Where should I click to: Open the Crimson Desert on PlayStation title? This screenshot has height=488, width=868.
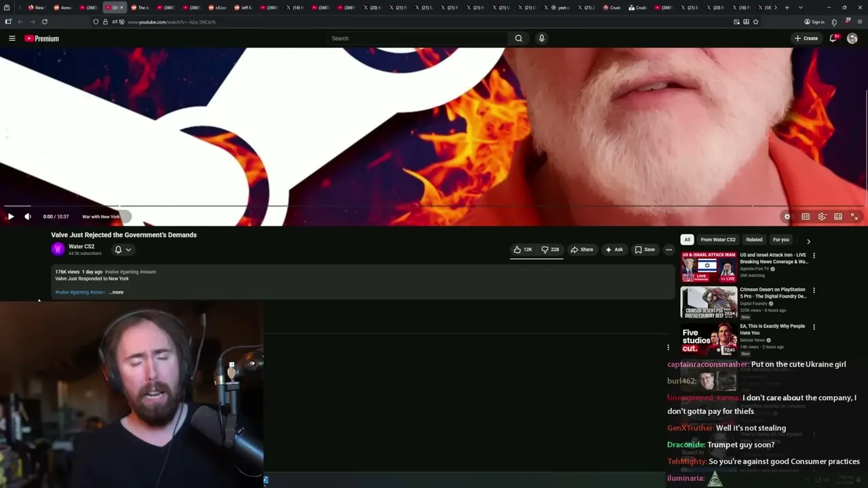[773, 293]
